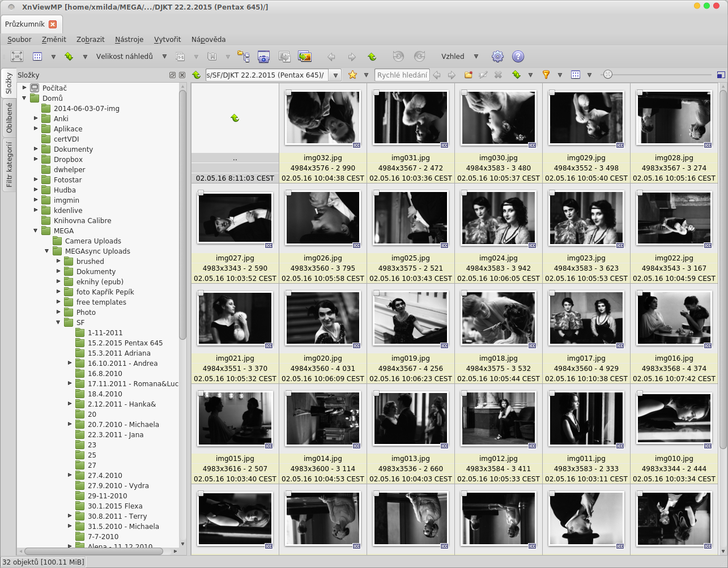Image resolution: width=728 pixels, height=568 pixels.
Task: Open the help question mark icon
Action: 518,57
